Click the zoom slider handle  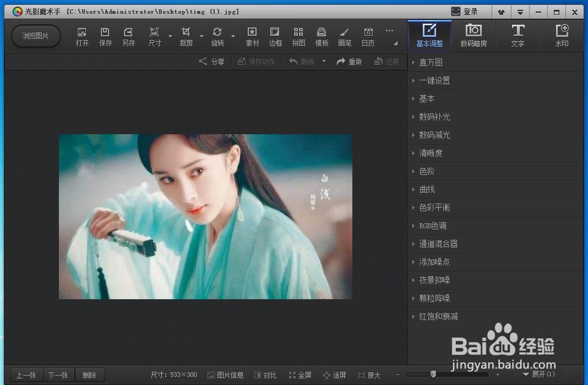coord(433,374)
